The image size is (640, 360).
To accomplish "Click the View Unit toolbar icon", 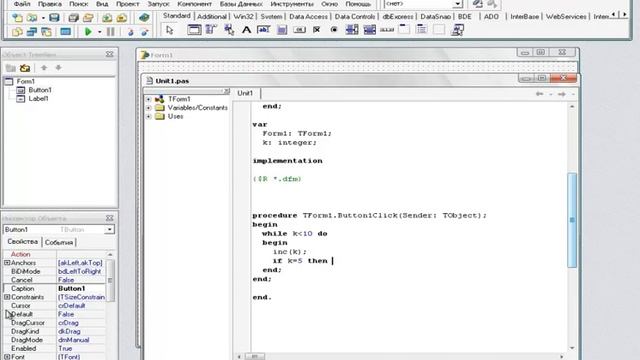I will tap(17, 32).
